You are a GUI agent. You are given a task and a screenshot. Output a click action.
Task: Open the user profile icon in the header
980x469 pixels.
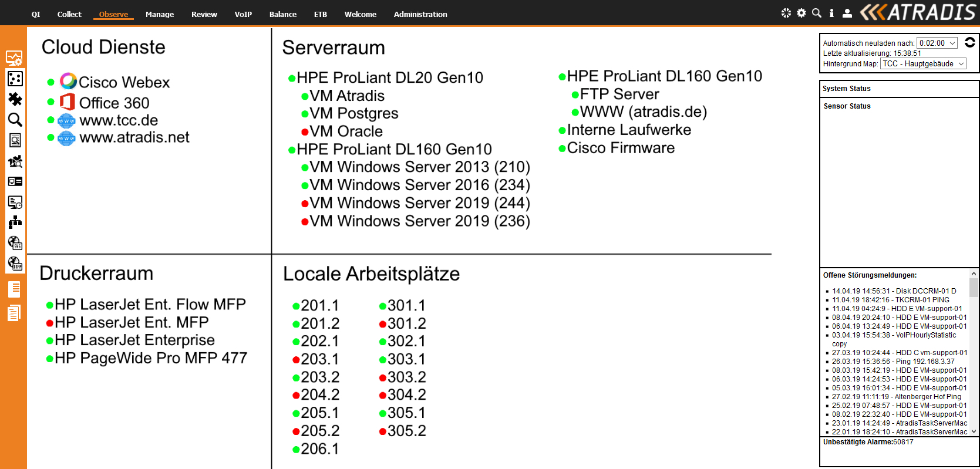tap(847, 13)
